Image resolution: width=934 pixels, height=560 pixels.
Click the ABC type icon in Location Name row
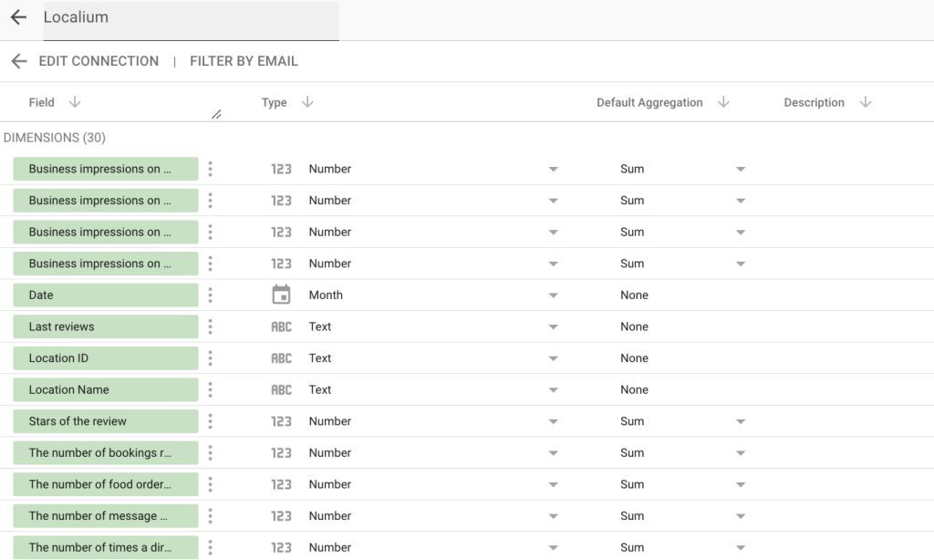pos(281,389)
